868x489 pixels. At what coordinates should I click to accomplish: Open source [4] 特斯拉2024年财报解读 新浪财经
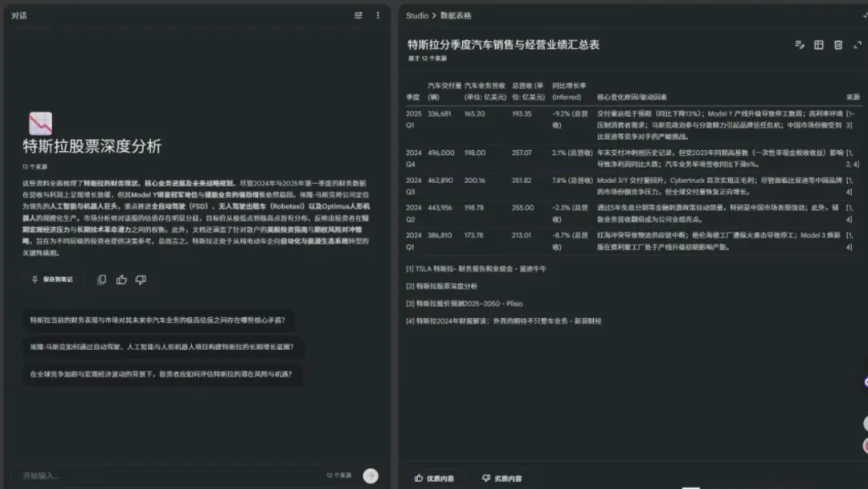pos(503,320)
